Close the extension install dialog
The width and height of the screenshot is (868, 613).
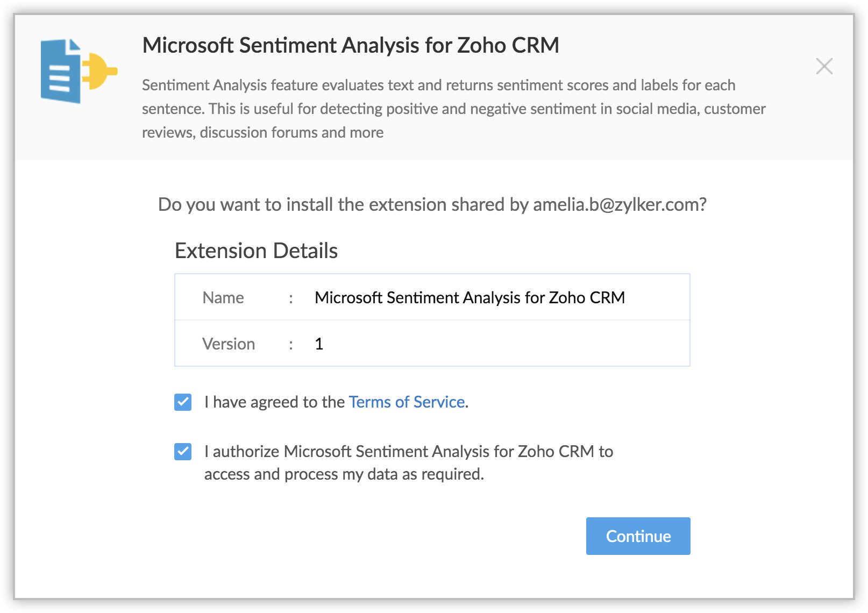pos(824,66)
